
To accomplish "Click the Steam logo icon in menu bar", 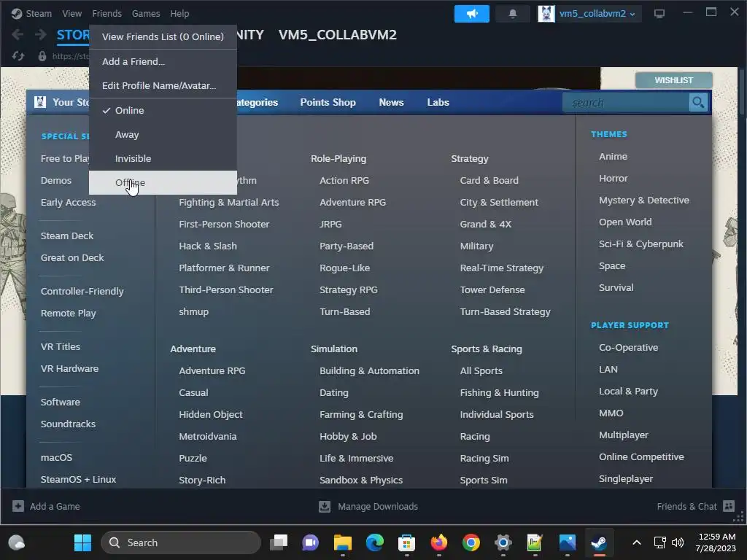I will click(x=17, y=13).
